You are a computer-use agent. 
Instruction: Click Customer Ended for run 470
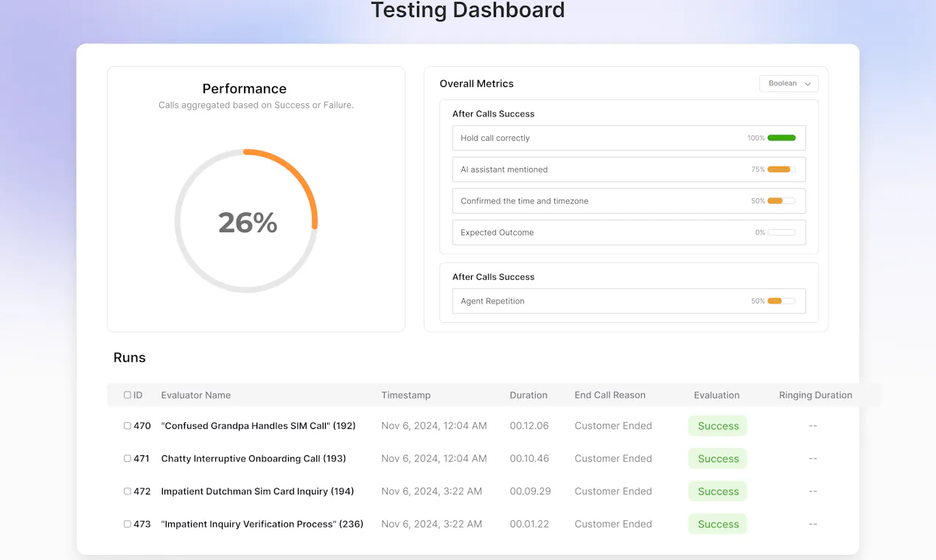[x=613, y=426]
